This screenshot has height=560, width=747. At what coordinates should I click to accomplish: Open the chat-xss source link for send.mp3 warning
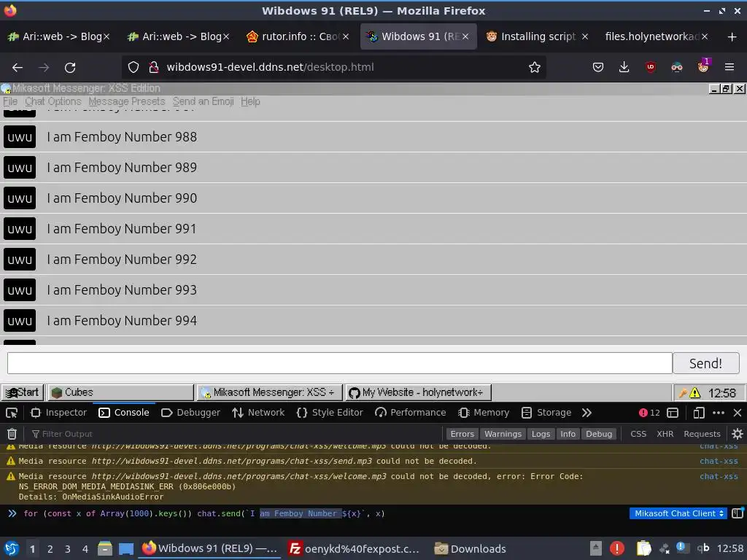719,461
